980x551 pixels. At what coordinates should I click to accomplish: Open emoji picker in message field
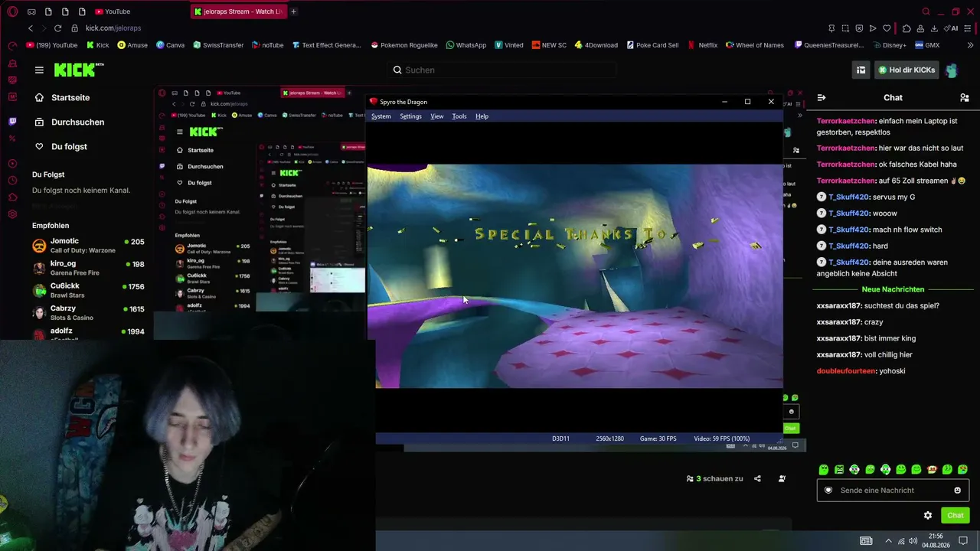coord(957,491)
